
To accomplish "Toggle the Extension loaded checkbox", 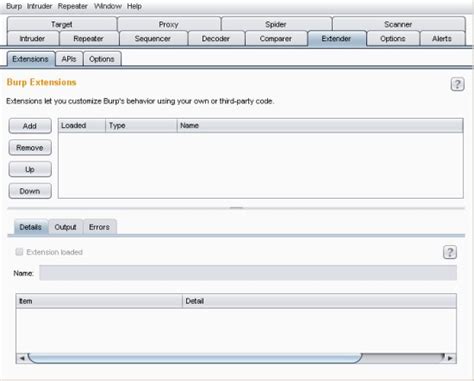I will [19, 252].
